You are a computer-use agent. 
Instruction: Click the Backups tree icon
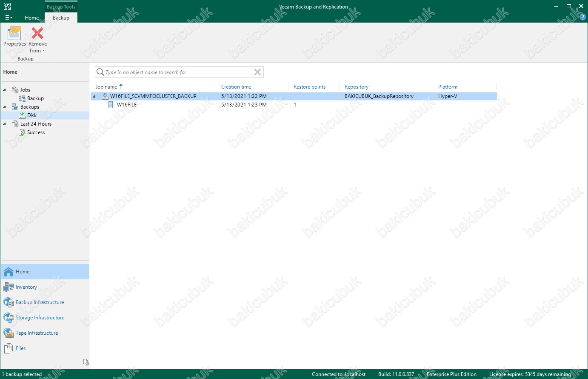click(15, 107)
